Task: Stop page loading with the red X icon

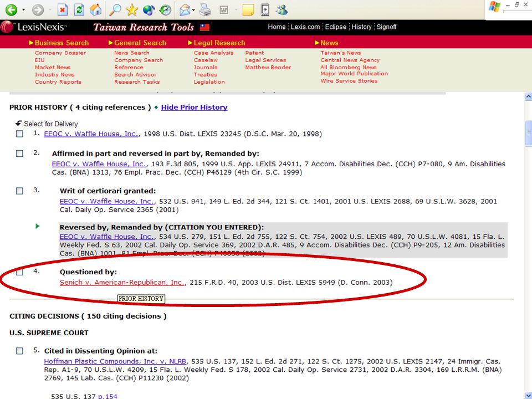Action: pos(63,9)
